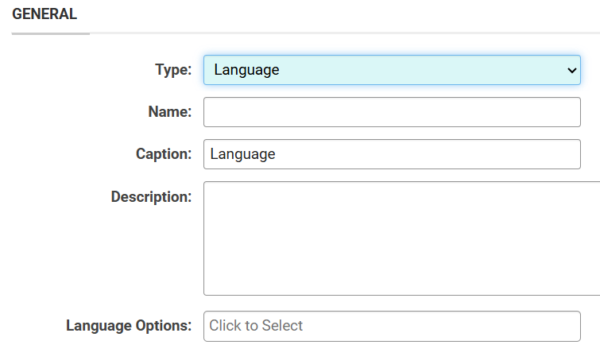
Task: Click the "Language Options:" field label
Action: (x=129, y=326)
